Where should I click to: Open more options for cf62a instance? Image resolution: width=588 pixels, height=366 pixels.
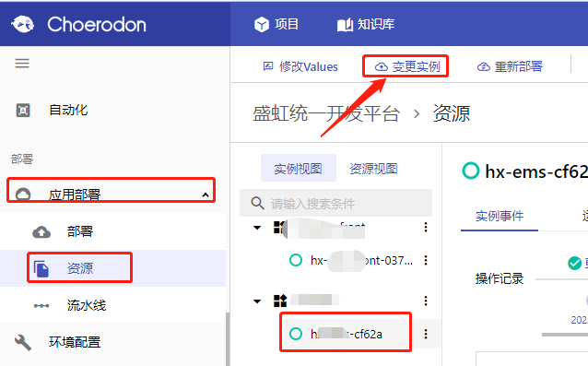[x=426, y=334]
